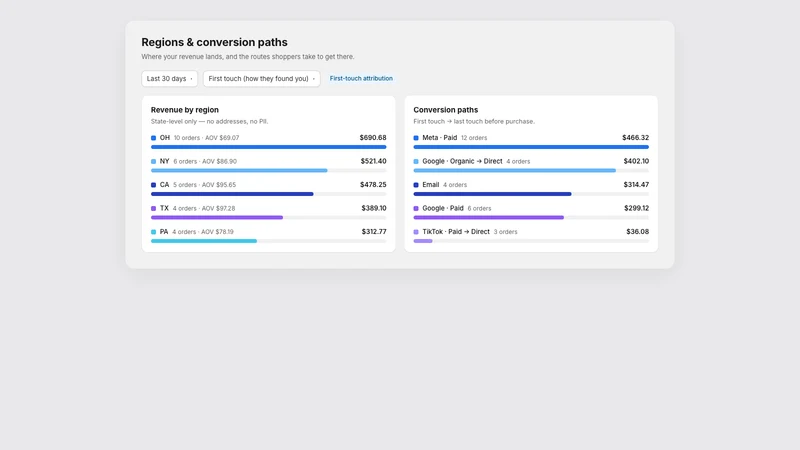Click the $314.47 path revenue value
This screenshot has width=800, height=450.
click(x=636, y=185)
